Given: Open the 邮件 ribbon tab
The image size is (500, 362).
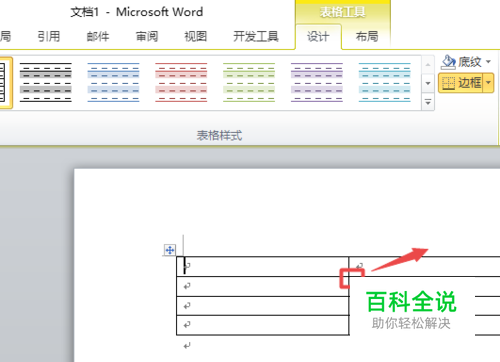Looking at the screenshot, I should (98, 36).
